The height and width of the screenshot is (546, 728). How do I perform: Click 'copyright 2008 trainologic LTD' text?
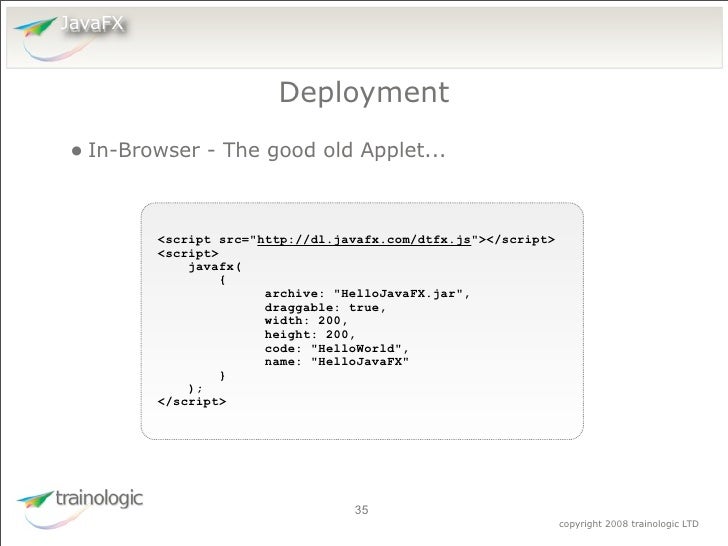(x=629, y=524)
